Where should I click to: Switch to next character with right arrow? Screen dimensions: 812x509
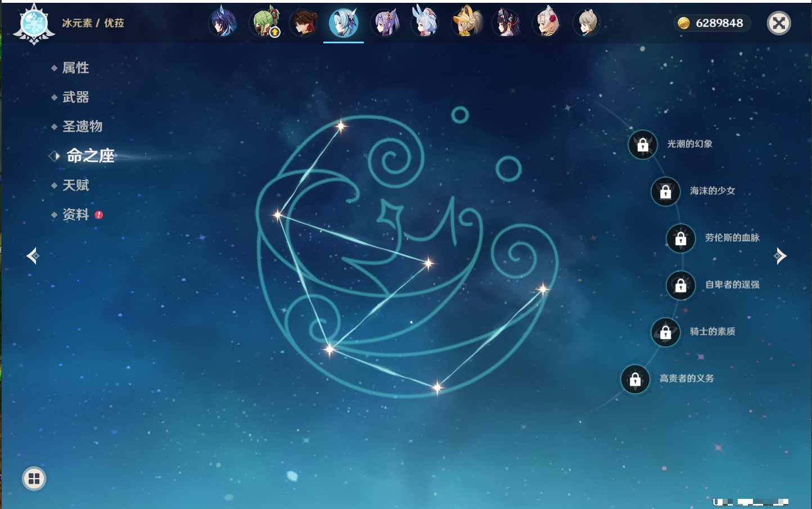tap(780, 256)
